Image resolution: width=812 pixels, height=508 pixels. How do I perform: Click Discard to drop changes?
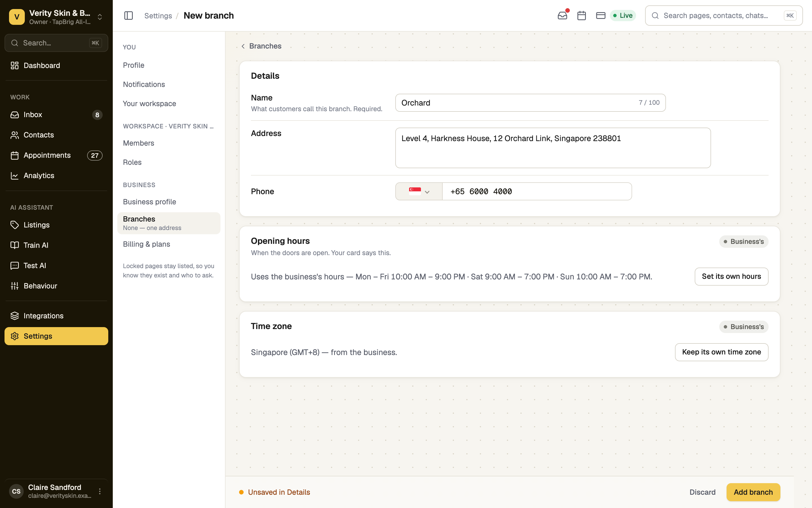pyautogui.click(x=702, y=492)
